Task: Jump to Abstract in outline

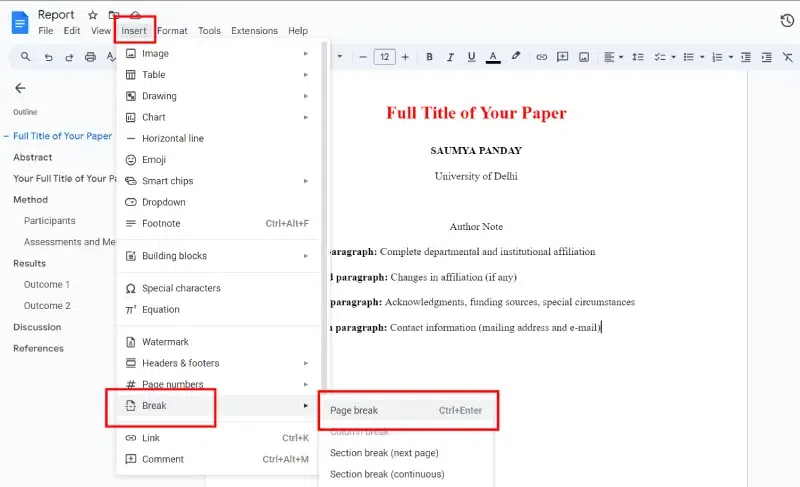Action: point(33,158)
